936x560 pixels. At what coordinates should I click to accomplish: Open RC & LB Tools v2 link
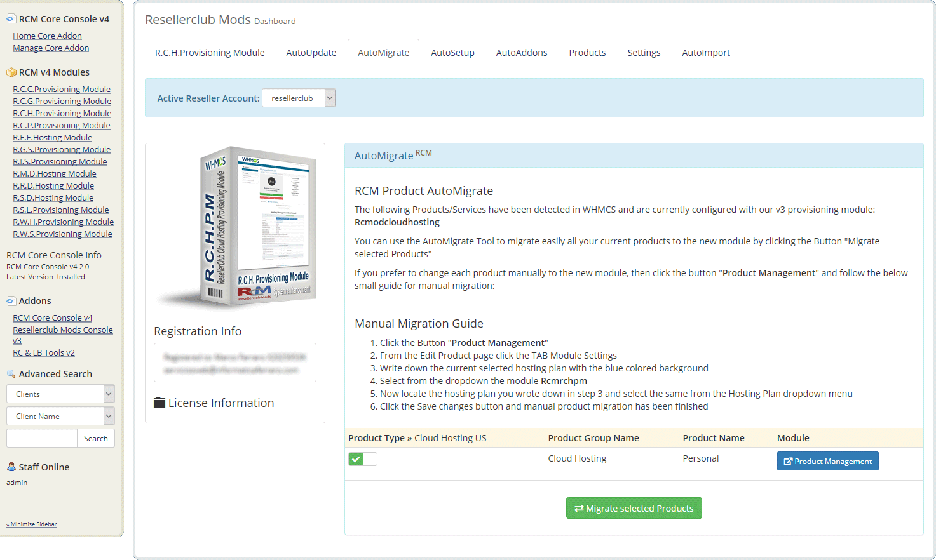(44, 352)
